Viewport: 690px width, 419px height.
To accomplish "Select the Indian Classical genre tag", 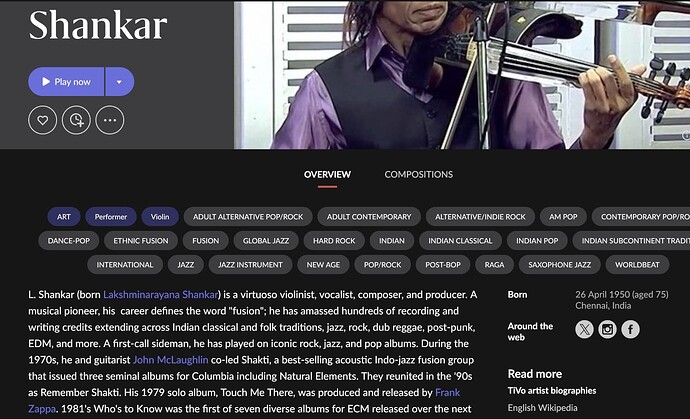I will pyautogui.click(x=460, y=241).
